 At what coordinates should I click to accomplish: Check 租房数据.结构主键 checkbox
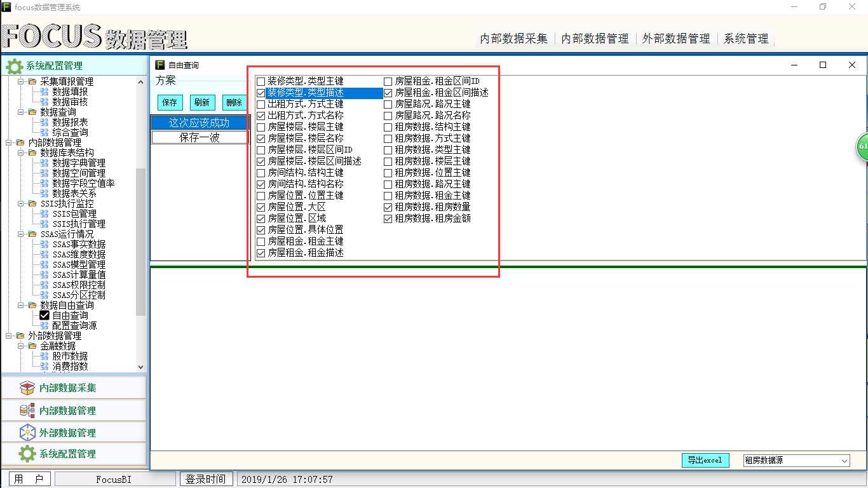[388, 127]
